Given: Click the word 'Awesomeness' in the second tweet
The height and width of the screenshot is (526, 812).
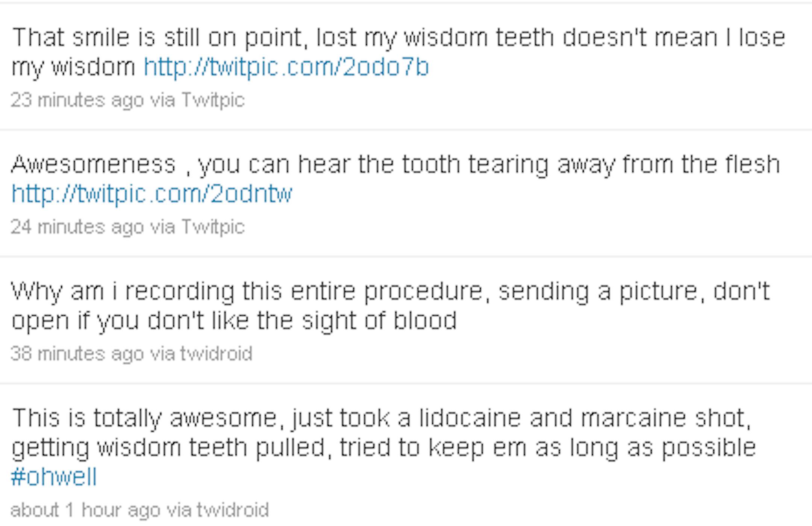Looking at the screenshot, I should (x=94, y=164).
